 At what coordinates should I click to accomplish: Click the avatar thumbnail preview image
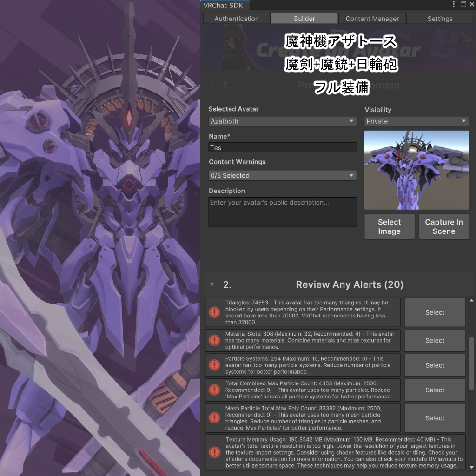click(416, 170)
